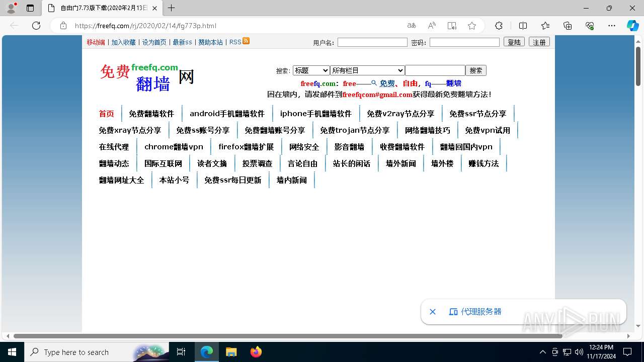Click in Windows taskbar search box
The height and width of the screenshot is (362, 644).
pyautogui.click(x=96, y=352)
